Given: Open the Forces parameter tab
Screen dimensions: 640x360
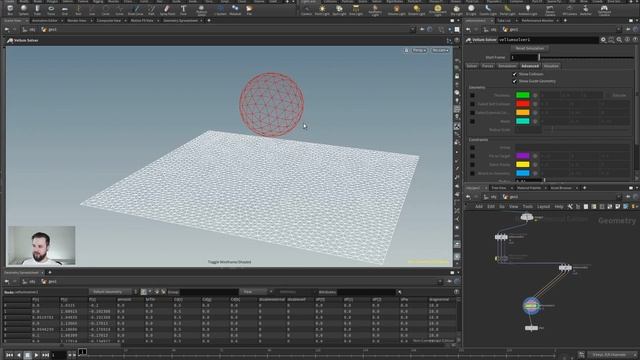Looking at the screenshot, I should pyautogui.click(x=487, y=66).
